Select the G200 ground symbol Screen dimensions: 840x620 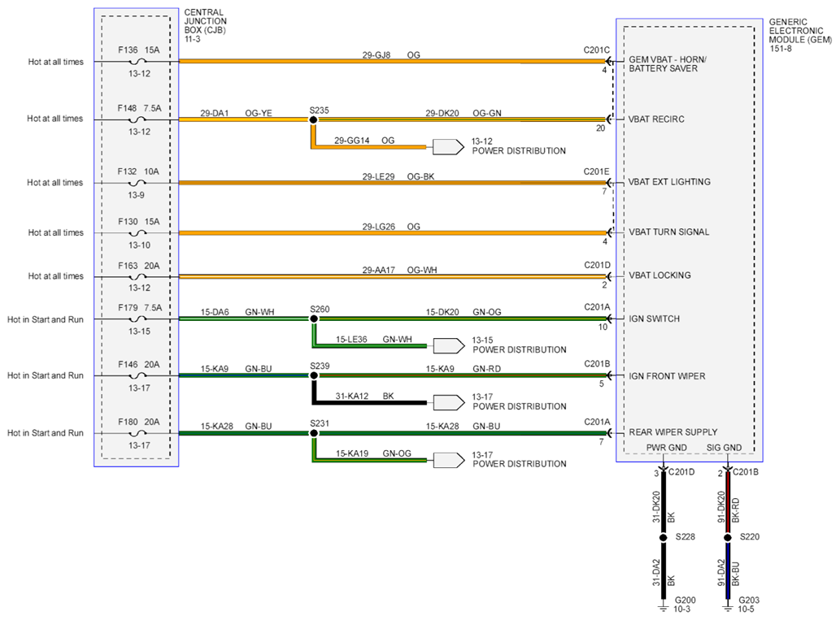[664, 604]
